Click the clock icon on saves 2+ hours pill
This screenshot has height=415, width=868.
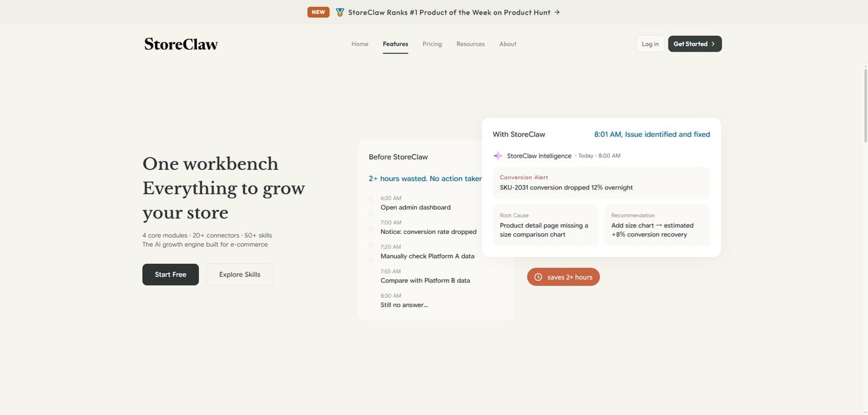(538, 277)
